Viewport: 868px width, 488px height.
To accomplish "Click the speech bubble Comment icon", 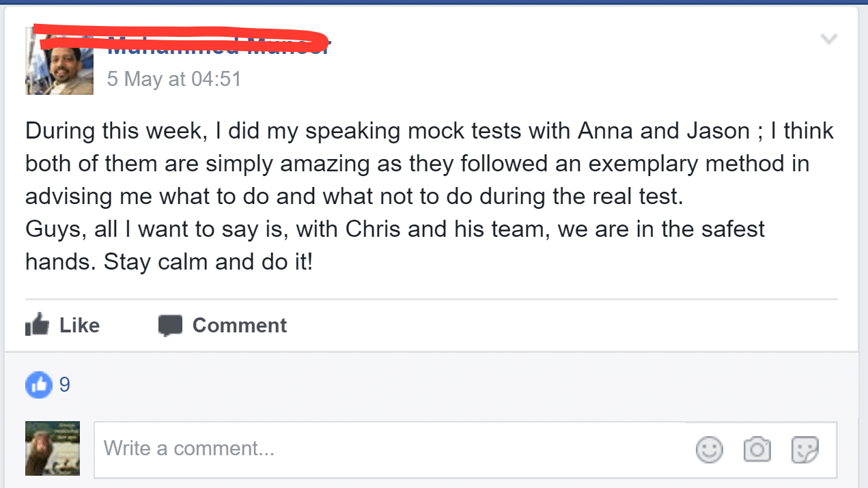I will 170,326.
